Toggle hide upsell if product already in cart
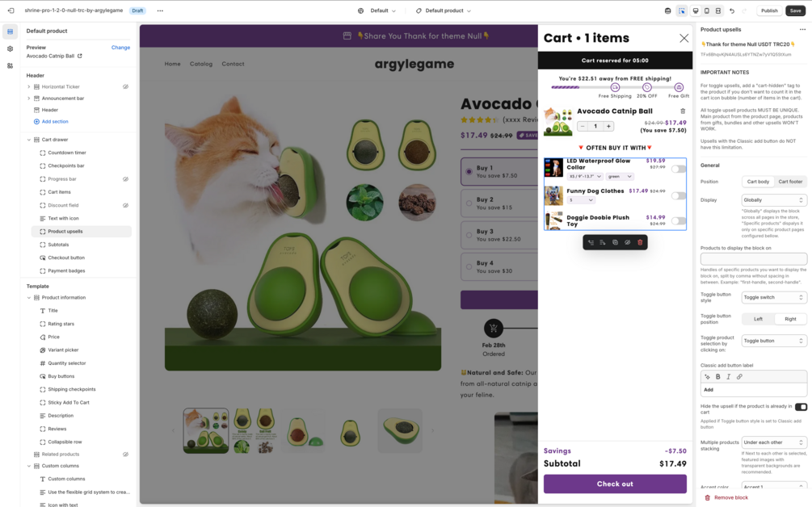The width and height of the screenshot is (812, 507). pos(801,407)
